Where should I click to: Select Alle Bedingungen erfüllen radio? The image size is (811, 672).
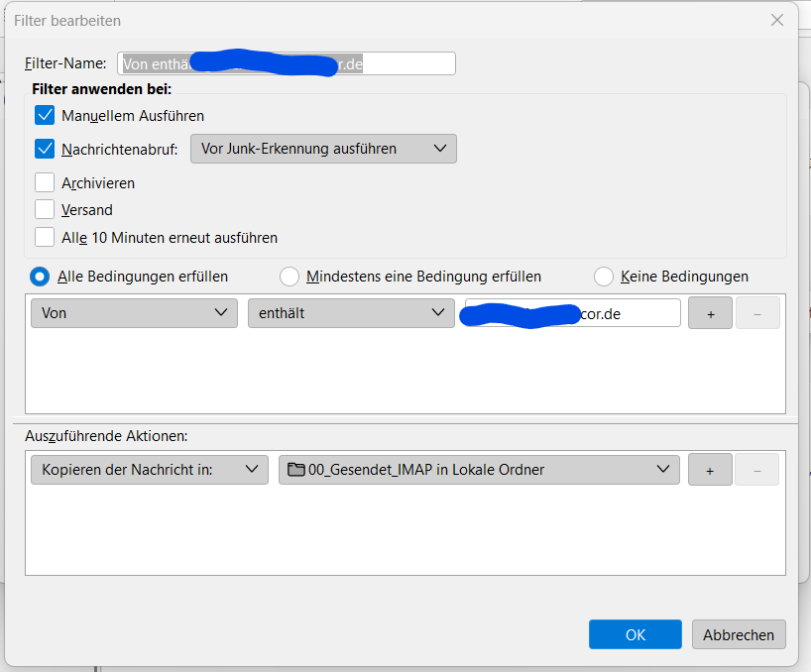pyautogui.click(x=40, y=277)
